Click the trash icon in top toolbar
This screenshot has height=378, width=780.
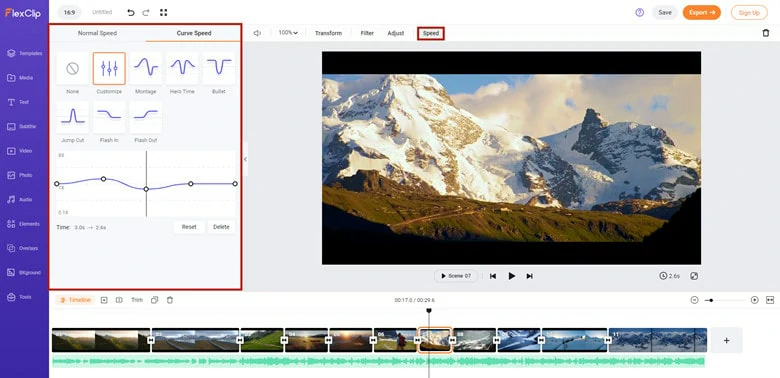tap(766, 33)
